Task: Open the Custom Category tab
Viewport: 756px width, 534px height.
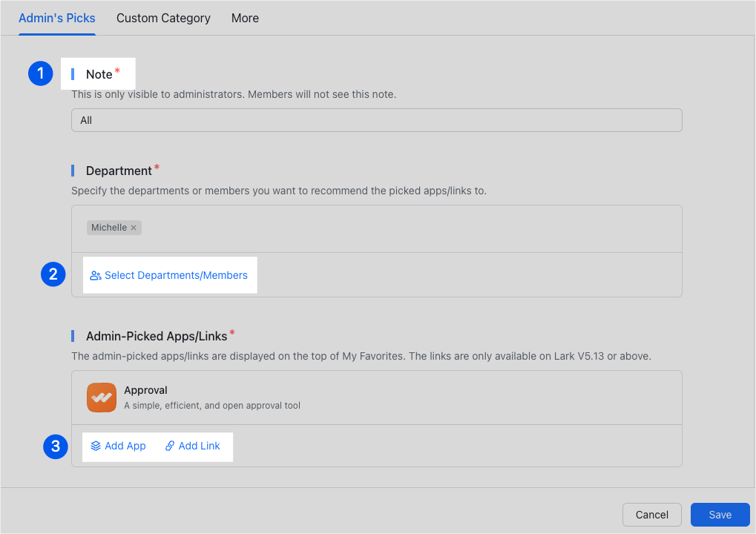Action: tap(163, 18)
